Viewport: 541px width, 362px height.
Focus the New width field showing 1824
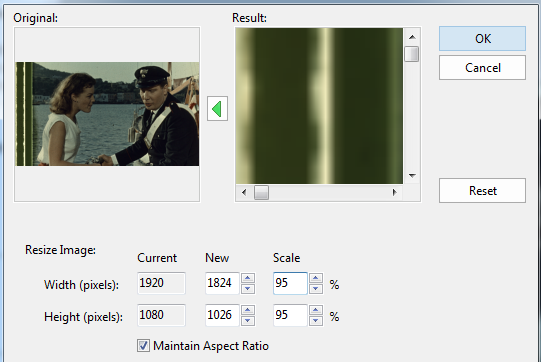coord(222,283)
